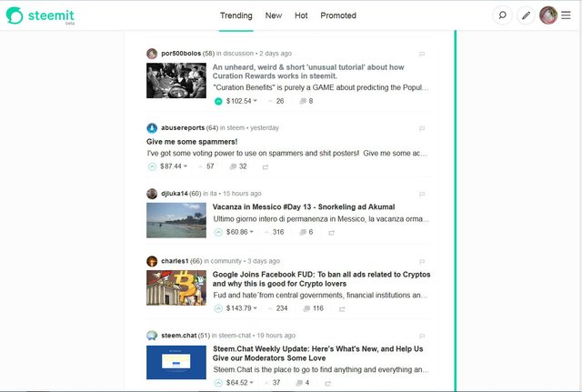Flag the abusereports post
Image resolution: width=582 pixels, height=392 pixels.
coord(422,128)
